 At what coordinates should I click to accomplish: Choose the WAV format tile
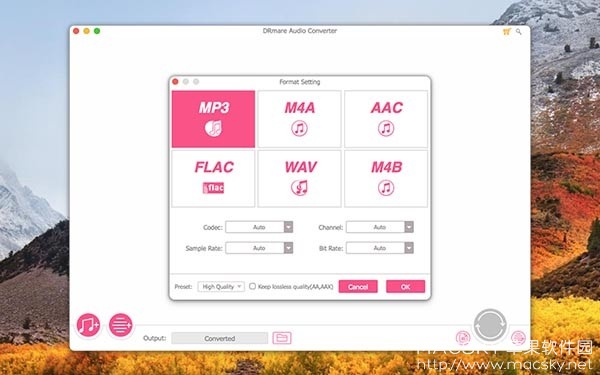click(299, 178)
